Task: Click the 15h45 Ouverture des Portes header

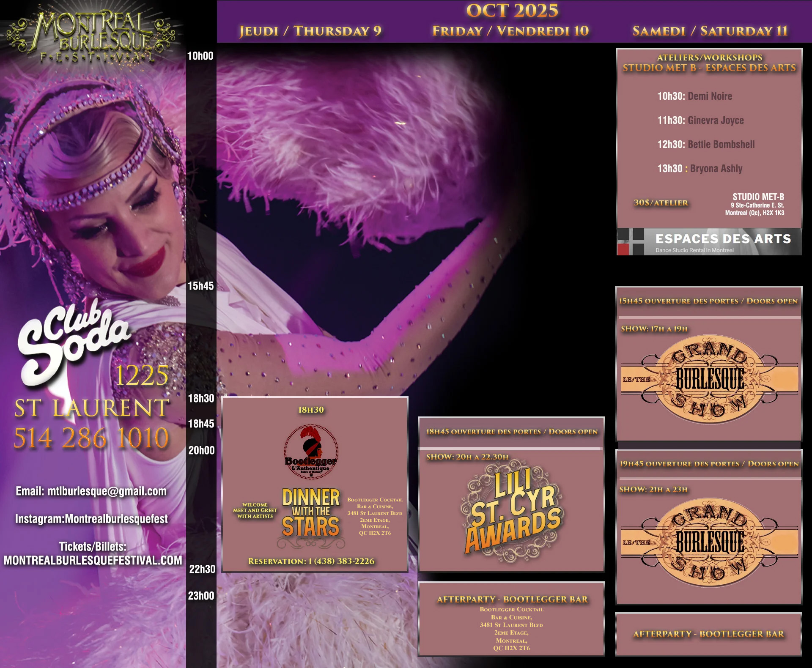Action: tap(708, 301)
